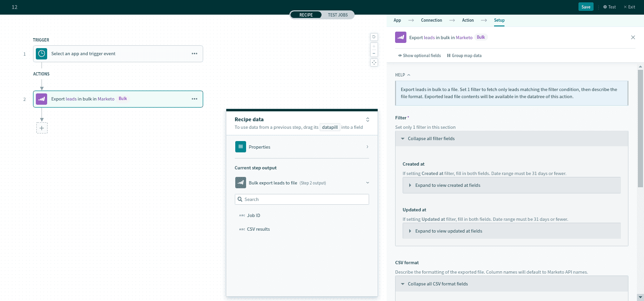Select the trigger clock icon on step 1
Viewport: 644px width, 301px height.
point(41,53)
